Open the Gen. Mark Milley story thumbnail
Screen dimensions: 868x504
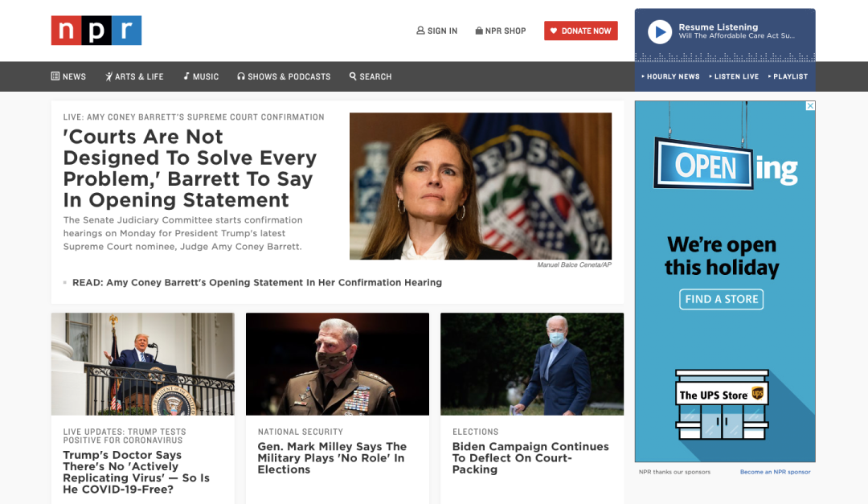pos(337,364)
